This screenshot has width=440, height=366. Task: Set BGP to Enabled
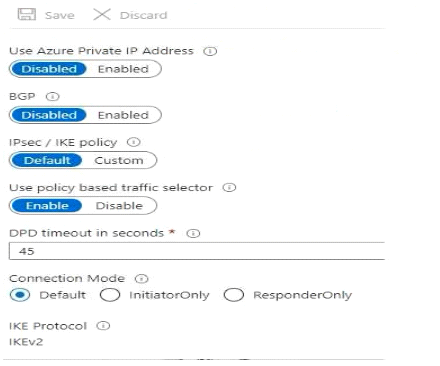click(123, 115)
